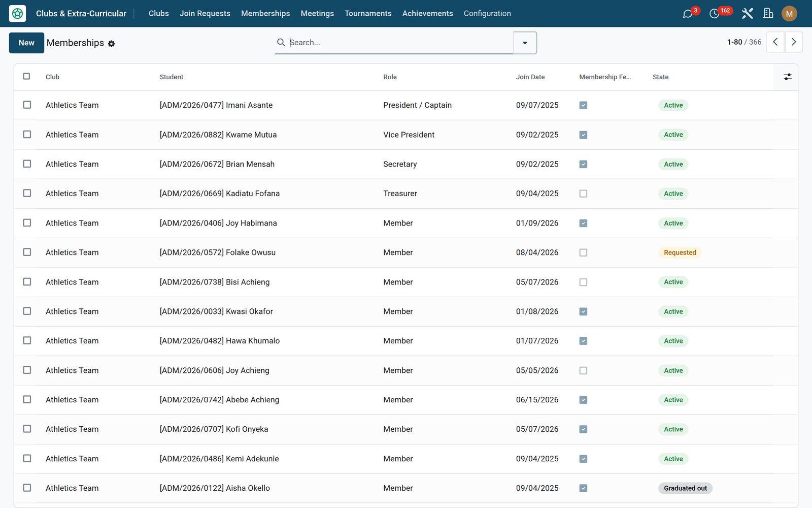Viewport: 812px width, 508px height.
Task: Go to next page of records
Action: tap(794, 42)
